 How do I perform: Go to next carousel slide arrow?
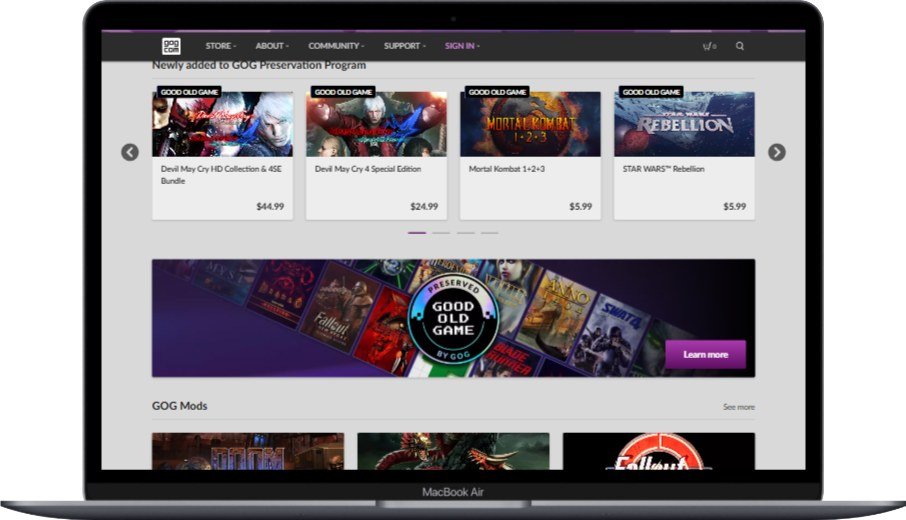777,153
